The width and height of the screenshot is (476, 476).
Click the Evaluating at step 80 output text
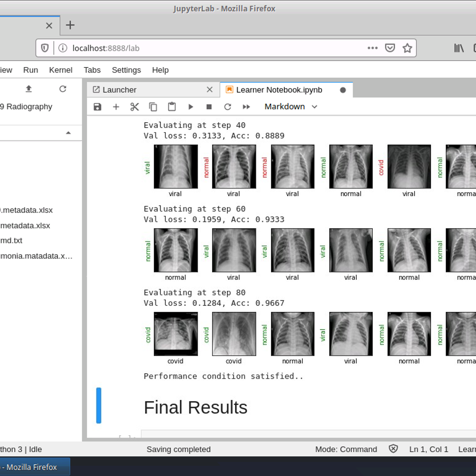point(195,292)
